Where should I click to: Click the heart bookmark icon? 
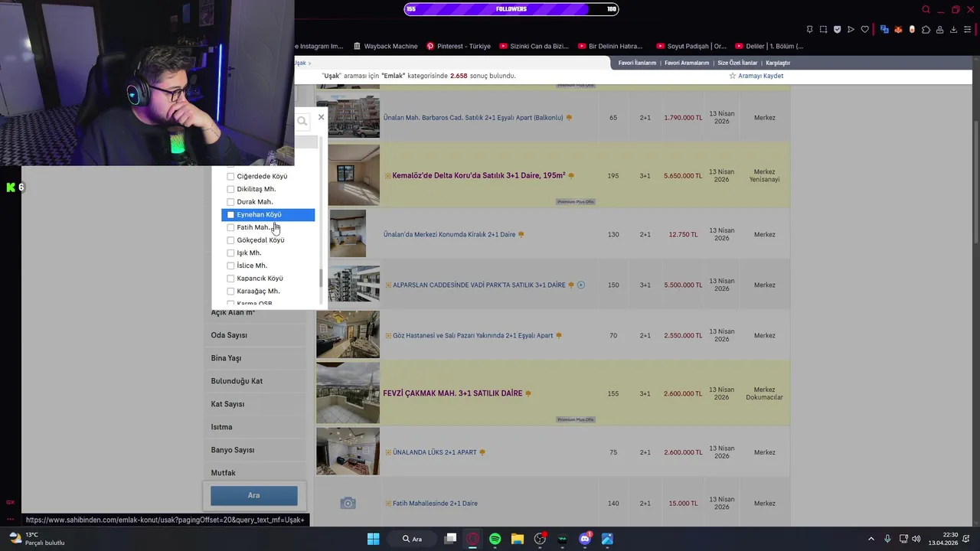coord(864,30)
